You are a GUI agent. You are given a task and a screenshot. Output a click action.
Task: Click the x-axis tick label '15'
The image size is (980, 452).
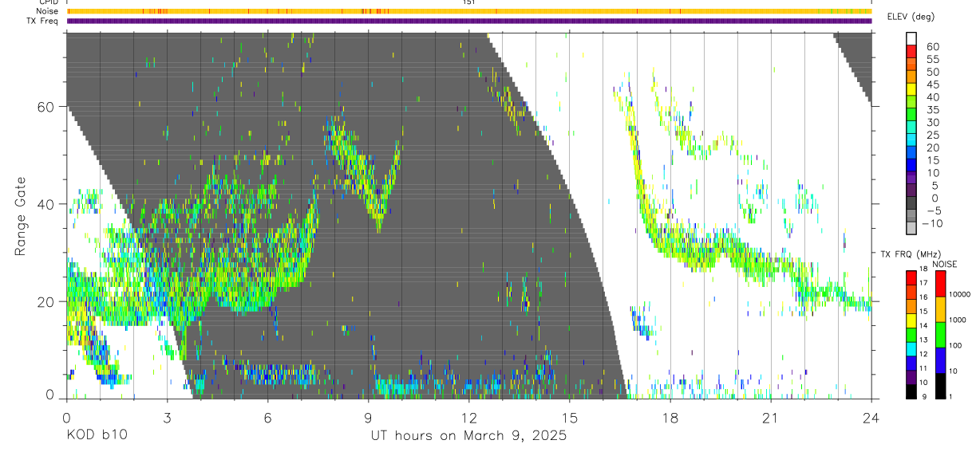click(x=570, y=418)
